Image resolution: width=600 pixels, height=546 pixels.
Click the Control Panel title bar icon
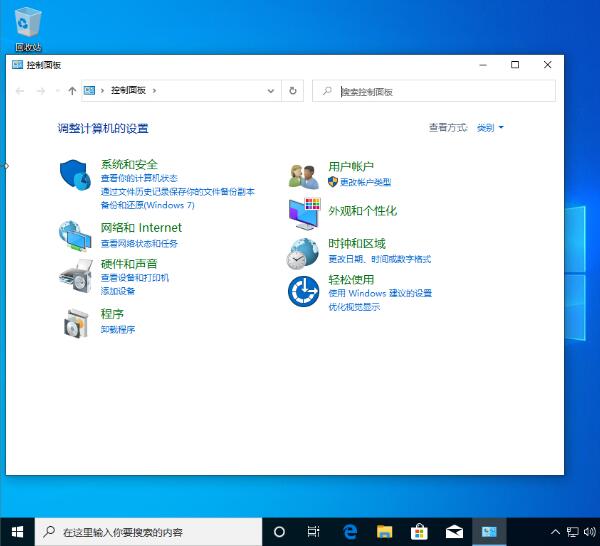pos(18,64)
